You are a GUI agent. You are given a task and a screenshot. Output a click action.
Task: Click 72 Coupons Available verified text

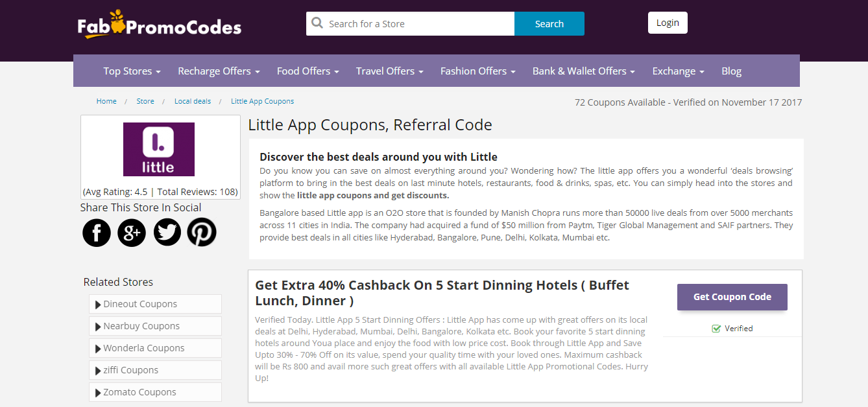[688, 102]
